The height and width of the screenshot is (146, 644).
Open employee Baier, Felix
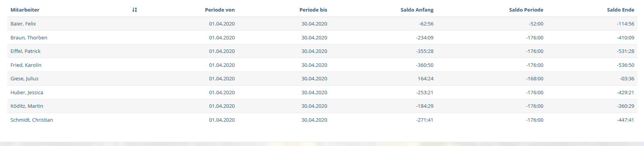click(x=23, y=24)
